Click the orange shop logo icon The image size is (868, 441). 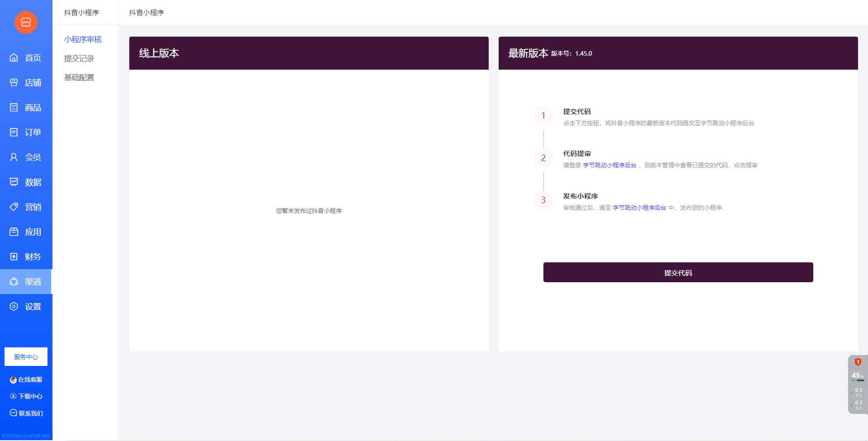(26, 22)
